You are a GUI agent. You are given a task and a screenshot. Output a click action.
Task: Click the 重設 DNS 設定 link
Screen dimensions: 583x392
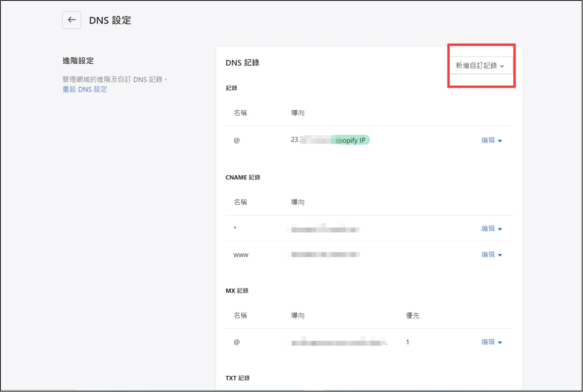(x=85, y=89)
